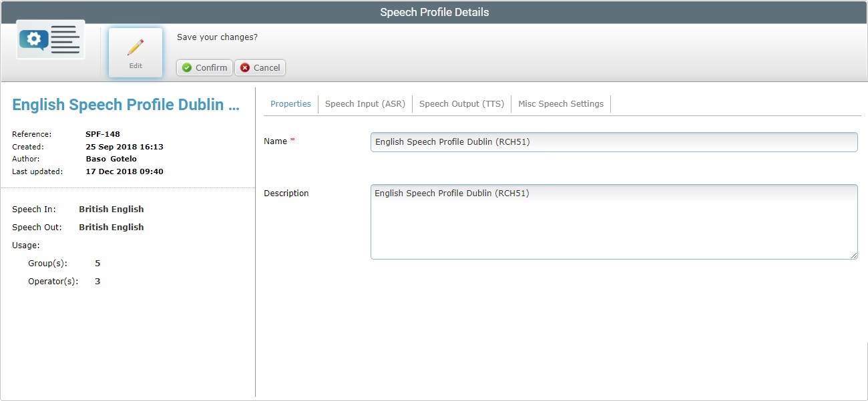View the Misc Speech Settings tab
Image resolution: width=868 pixels, height=401 pixels.
(x=561, y=103)
